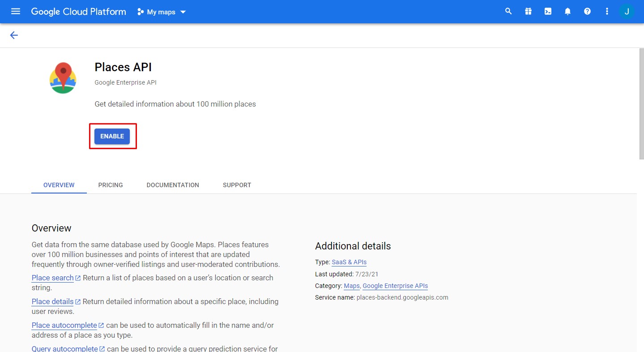Go back with the left arrow
Viewport: 644px width, 352px height.
14,35
